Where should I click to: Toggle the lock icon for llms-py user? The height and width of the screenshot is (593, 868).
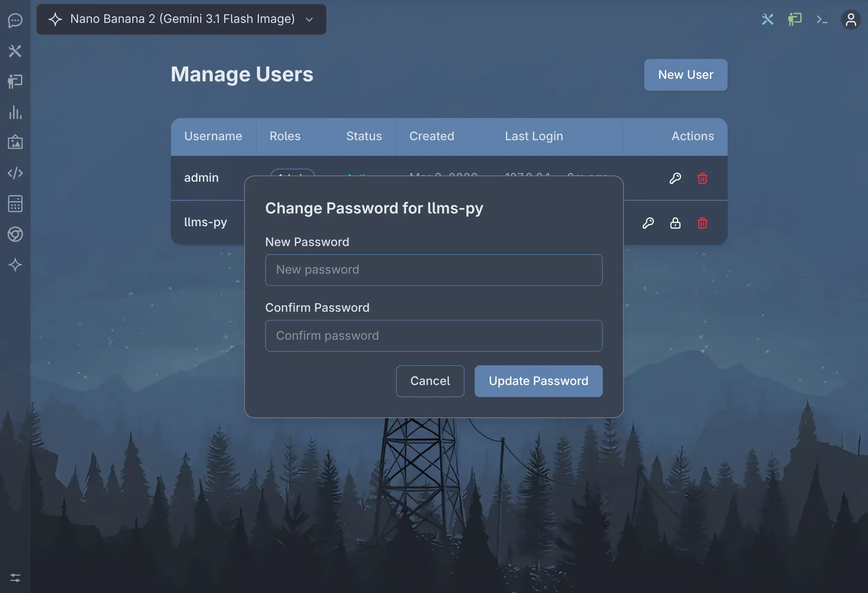(x=675, y=223)
